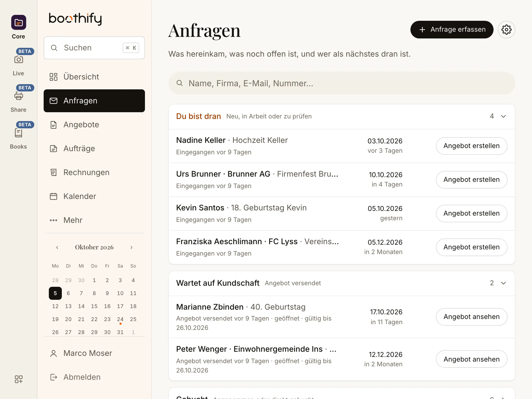The width and height of the screenshot is (532, 399).
Task: Click the Du bist dran heading
Action: 198,116
